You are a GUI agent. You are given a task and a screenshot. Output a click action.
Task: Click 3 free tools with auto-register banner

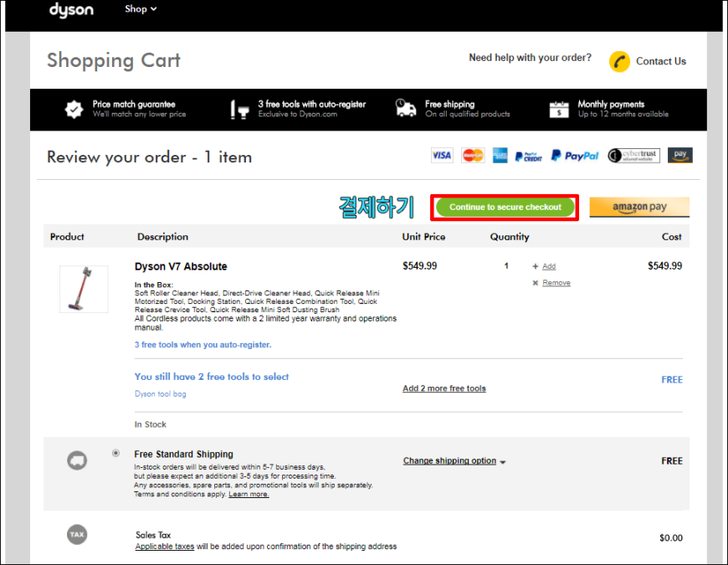click(x=312, y=109)
